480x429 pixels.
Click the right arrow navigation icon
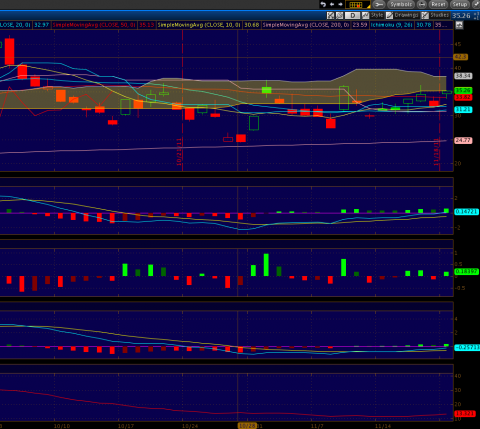pyautogui.click(x=340, y=4)
